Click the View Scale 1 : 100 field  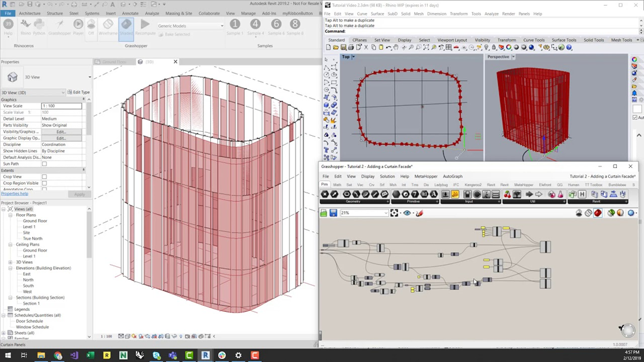click(61, 106)
